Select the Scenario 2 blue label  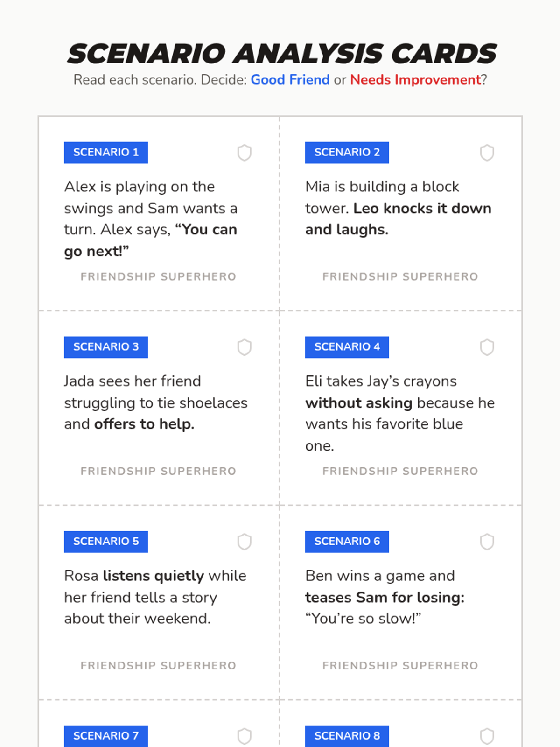click(347, 153)
